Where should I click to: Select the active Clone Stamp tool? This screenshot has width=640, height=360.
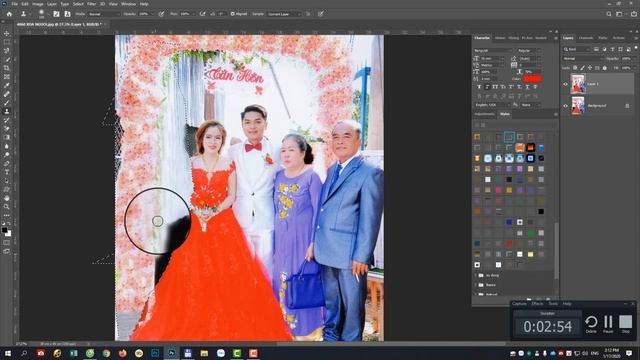[7, 111]
